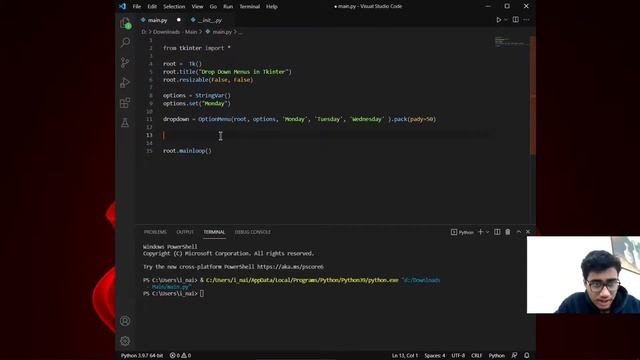The height and width of the screenshot is (360, 640).
Task: Open the Terminal menu
Action: (x=249, y=7)
